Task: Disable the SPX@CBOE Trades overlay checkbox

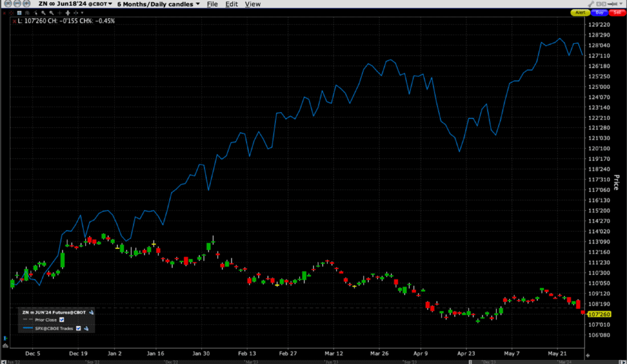Action: point(78,328)
